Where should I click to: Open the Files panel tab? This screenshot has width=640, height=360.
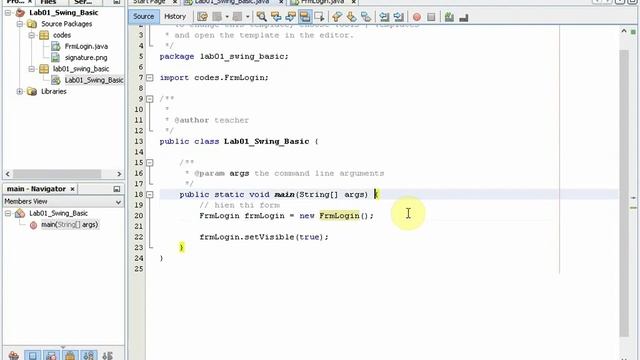(x=48, y=2)
